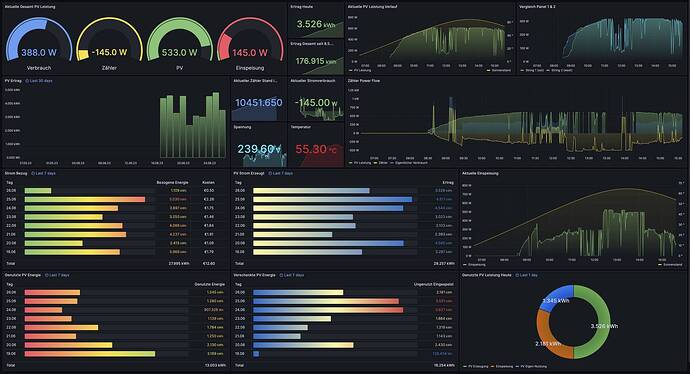Click the 3.526 kWh Ertrag Heute value
The width and height of the screenshot is (690, 374).
click(x=316, y=24)
